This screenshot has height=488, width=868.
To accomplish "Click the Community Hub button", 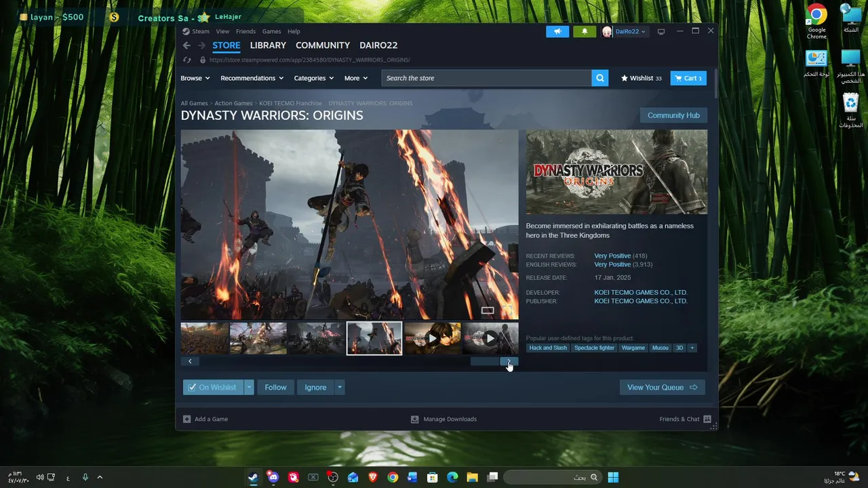I will pyautogui.click(x=673, y=115).
